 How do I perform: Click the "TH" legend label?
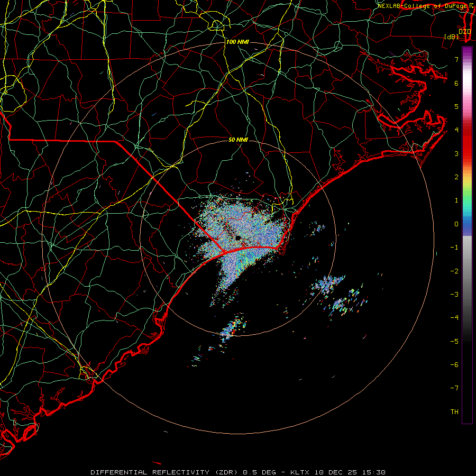pos(454,412)
